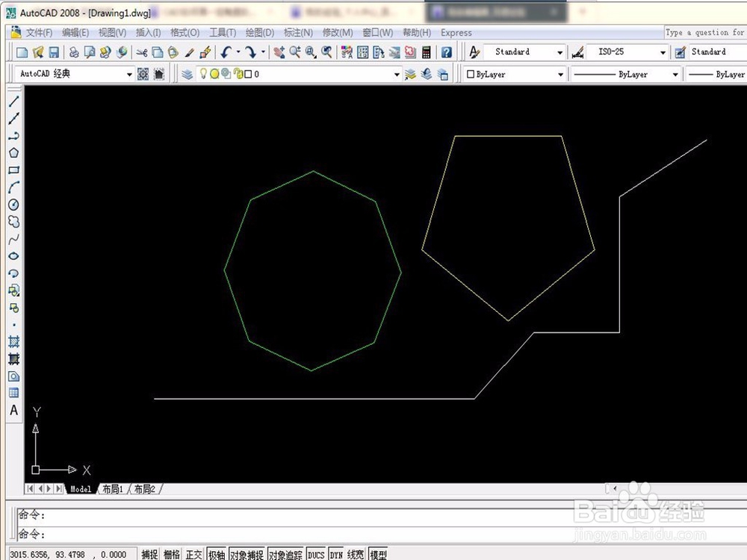Open the Express menu
This screenshot has height=560, width=747.
pos(456,32)
